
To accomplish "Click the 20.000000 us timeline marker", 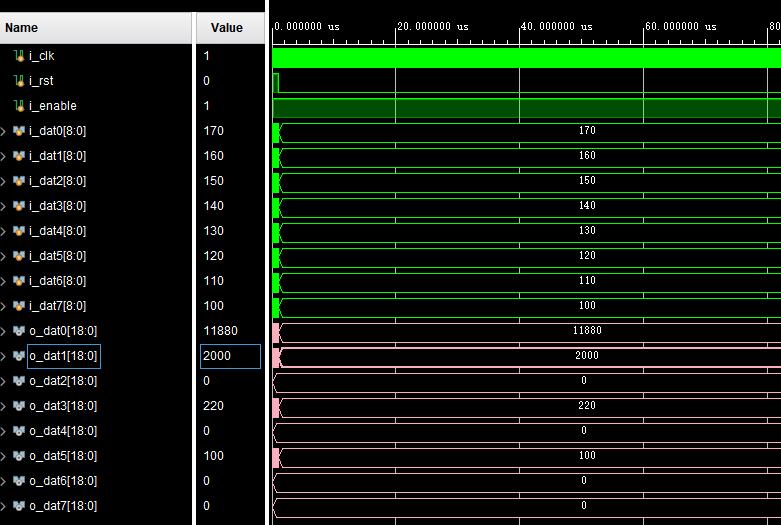I will [433, 26].
